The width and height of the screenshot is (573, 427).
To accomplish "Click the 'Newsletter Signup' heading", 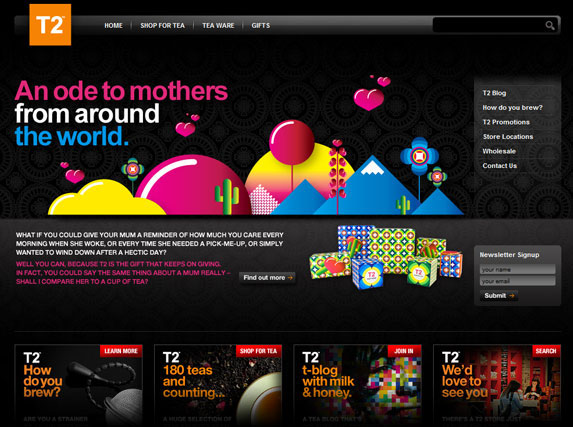I will (509, 255).
